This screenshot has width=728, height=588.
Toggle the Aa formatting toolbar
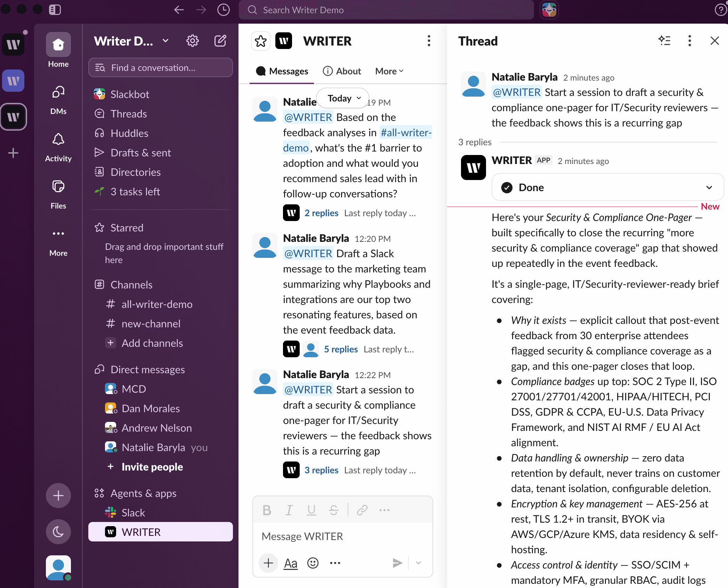(x=291, y=563)
